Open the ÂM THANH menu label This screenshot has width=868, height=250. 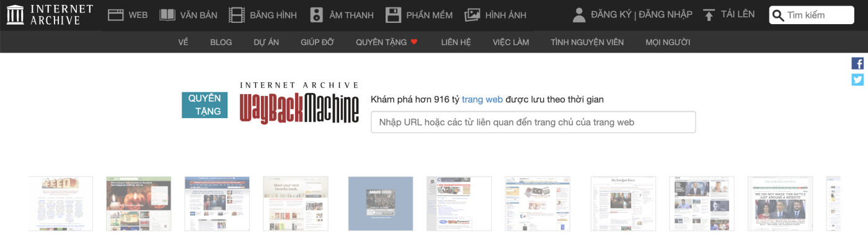(x=351, y=15)
